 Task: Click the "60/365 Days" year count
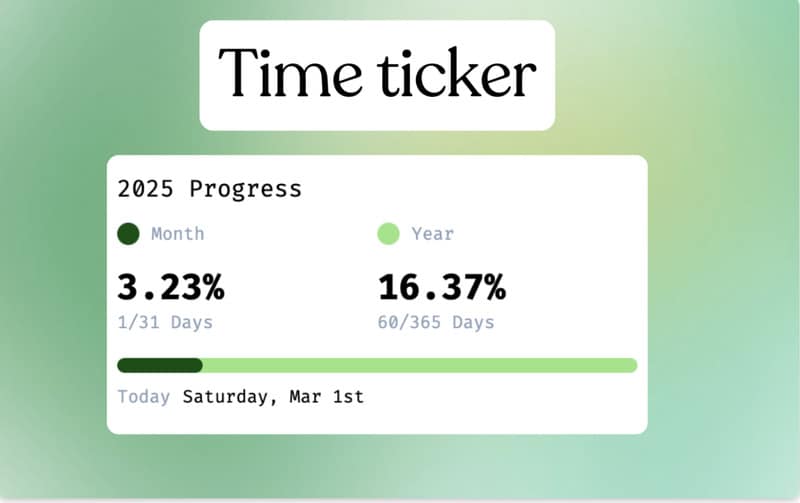[x=435, y=322]
